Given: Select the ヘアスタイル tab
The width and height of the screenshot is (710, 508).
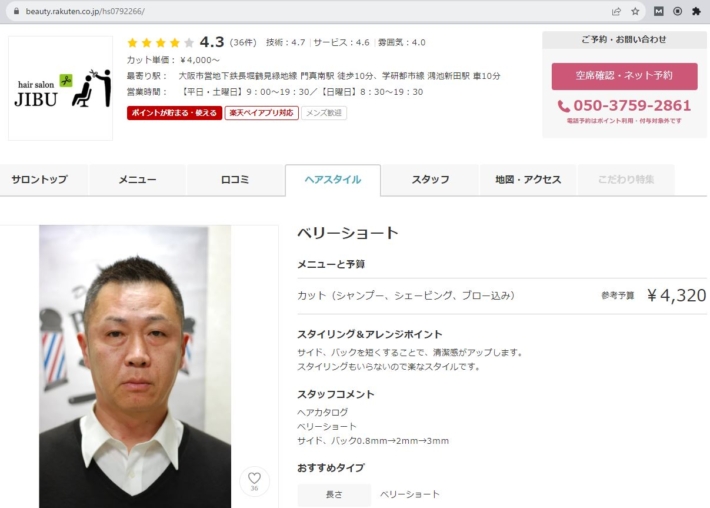Looking at the screenshot, I should pyautogui.click(x=333, y=180).
